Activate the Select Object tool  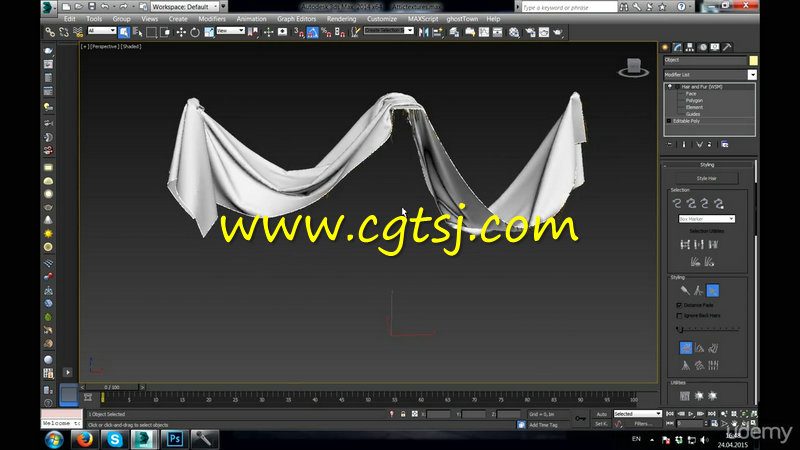point(124,32)
